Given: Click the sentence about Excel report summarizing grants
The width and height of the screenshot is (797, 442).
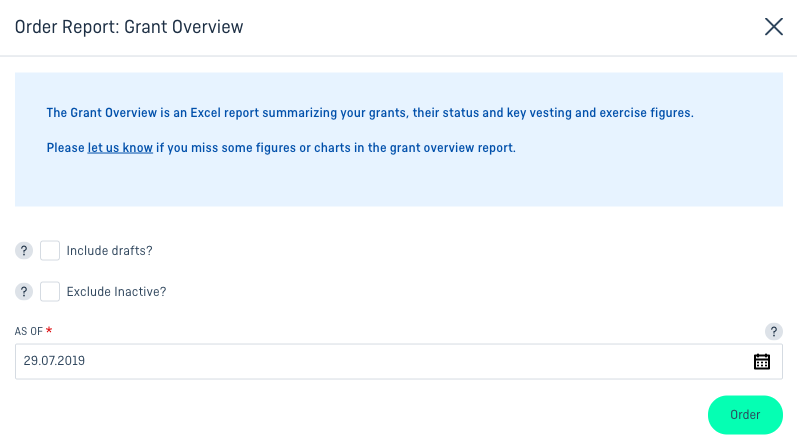Looking at the screenshot, I should 370,113.
